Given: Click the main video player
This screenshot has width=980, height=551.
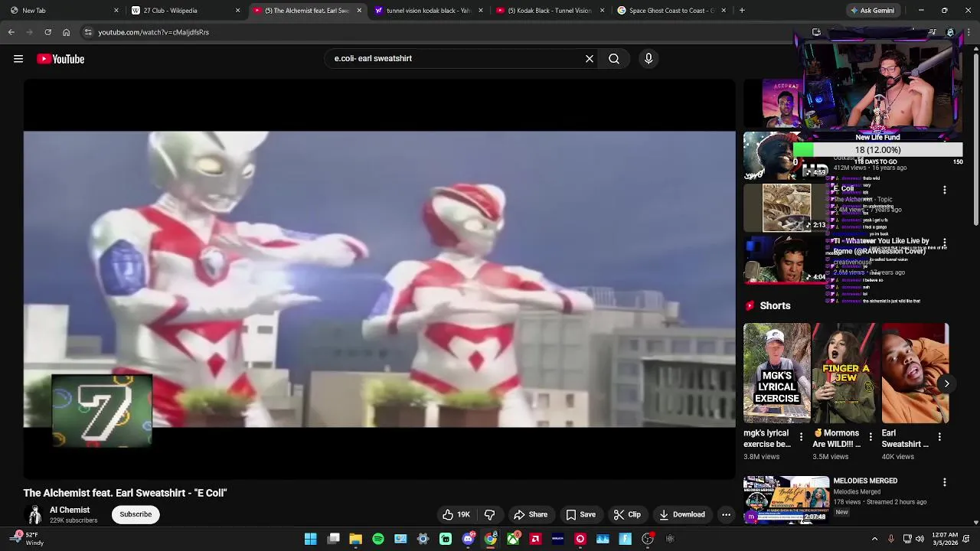Looking at the screenshot, I should click(379, 279).
